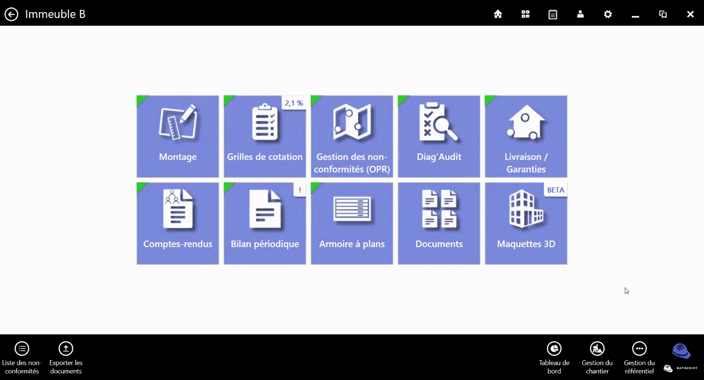Open the Comptes-rendus tile
The height and width of the screenshot is (380, 704).
177,223
